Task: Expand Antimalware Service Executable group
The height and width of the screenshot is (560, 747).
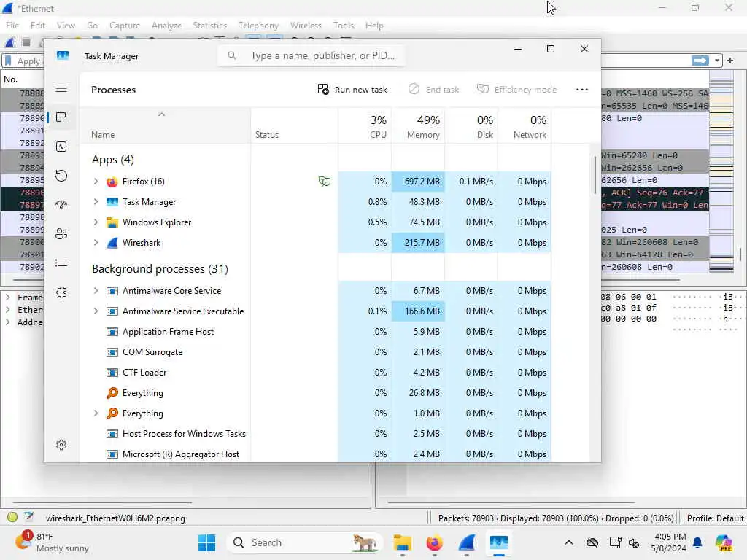Action: point(96,311)
